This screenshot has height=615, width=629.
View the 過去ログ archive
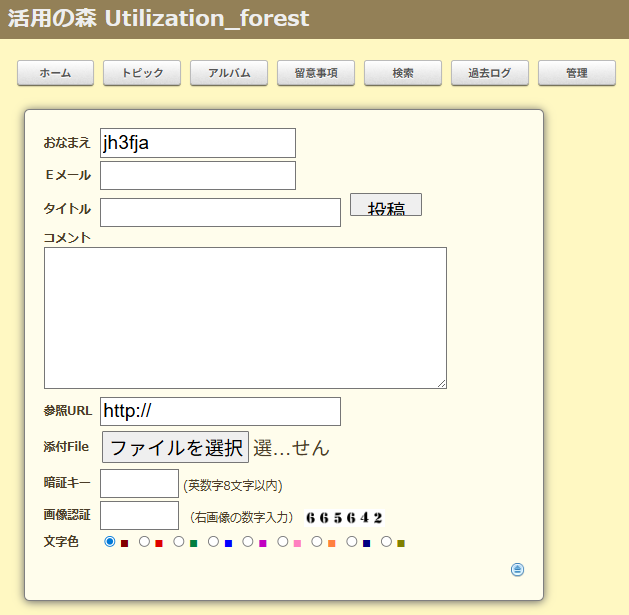[490, 73]
